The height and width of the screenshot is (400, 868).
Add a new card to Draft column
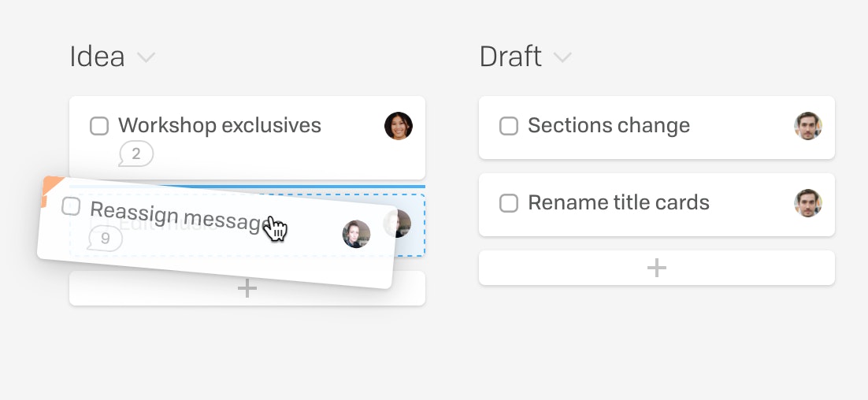pos(657,268)
